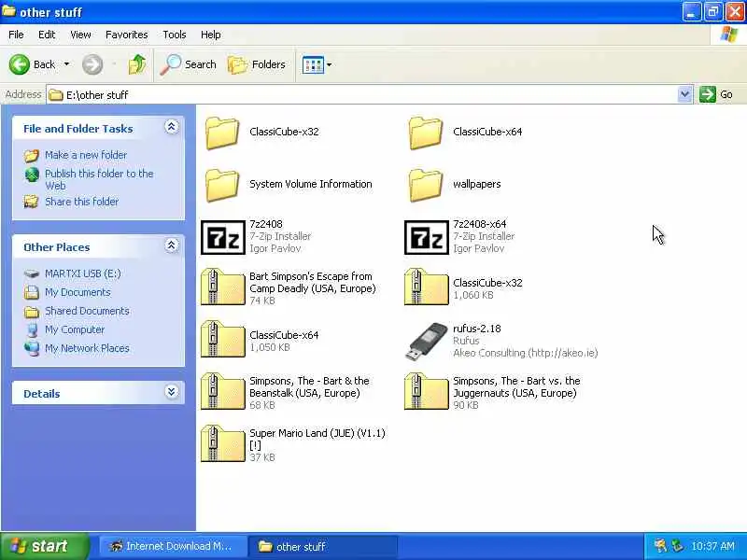747x560 pixels.
Task: Click the wallpapers folder name
Action: click(x=477, y=184)
